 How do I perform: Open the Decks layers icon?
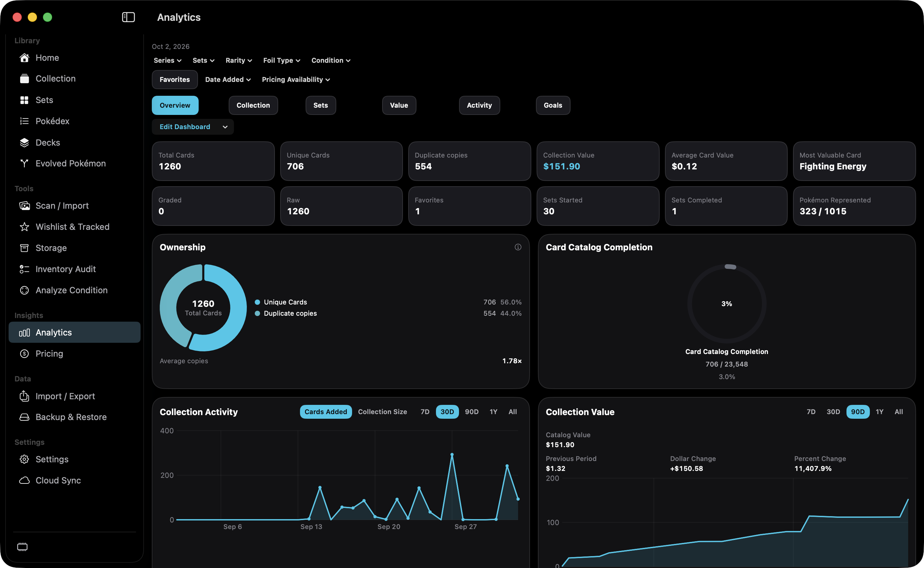pyautogui.click(x=24, y=142)
